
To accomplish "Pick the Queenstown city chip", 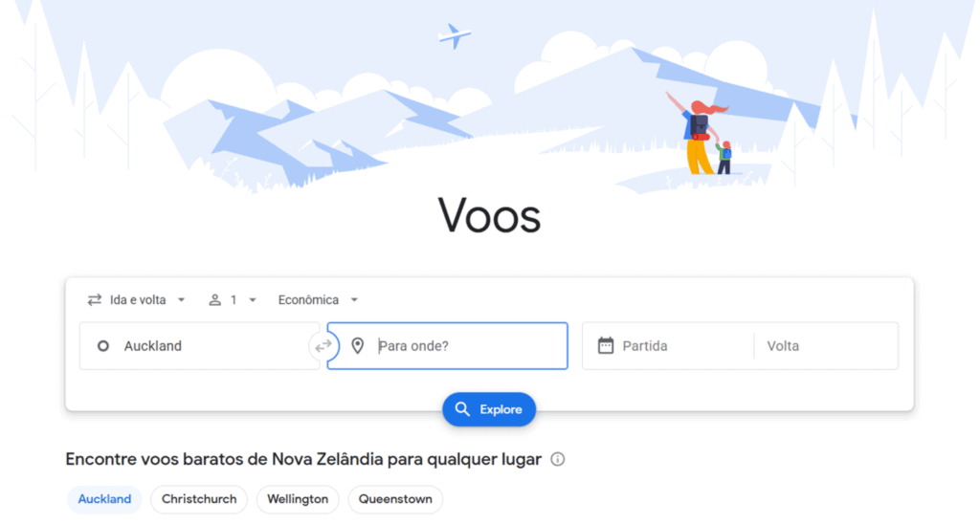I will pos(395,499).
